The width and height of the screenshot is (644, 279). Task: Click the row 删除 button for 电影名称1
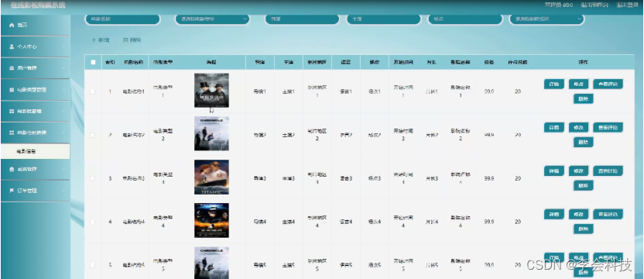coord(583,98)
